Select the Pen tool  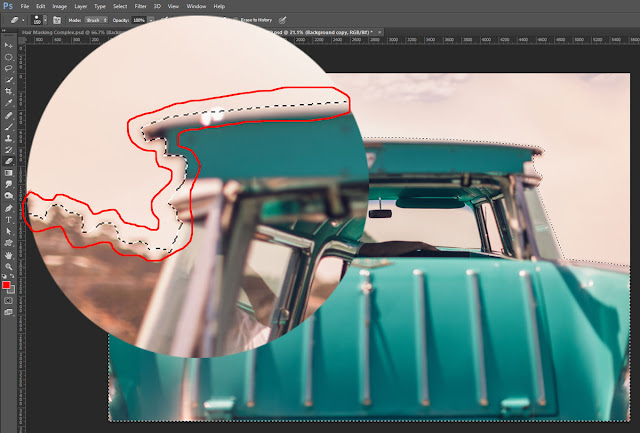[x=9, y=208]
